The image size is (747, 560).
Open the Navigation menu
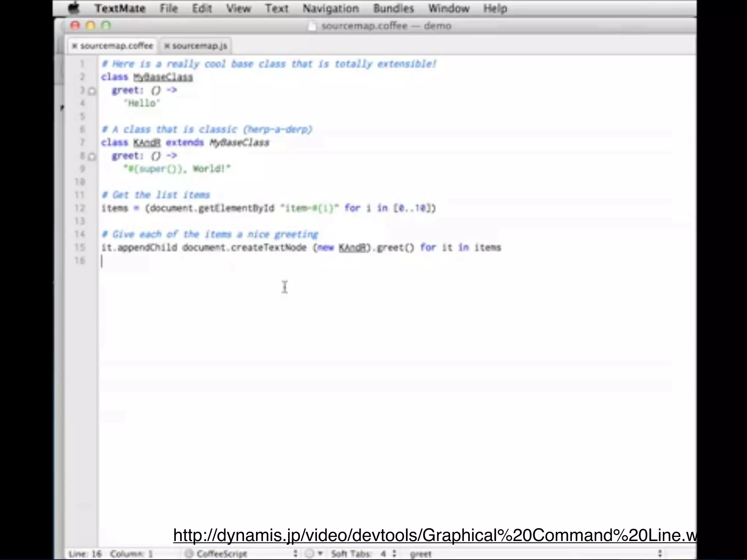330,8
